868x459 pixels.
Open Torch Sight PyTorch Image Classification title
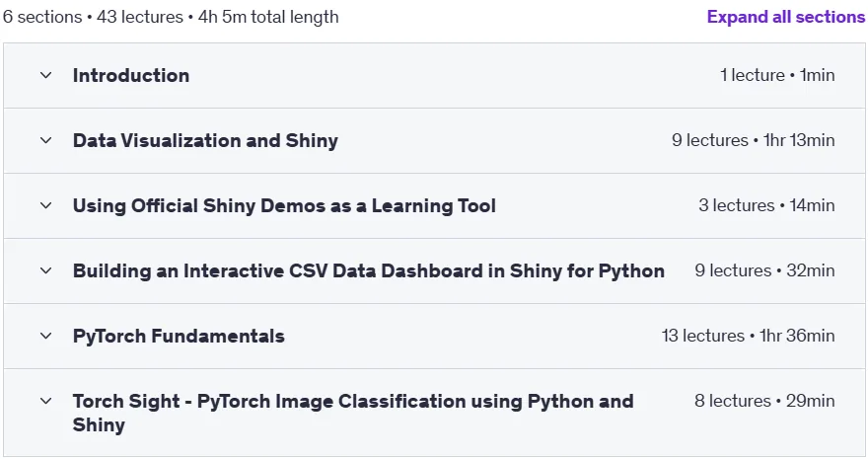tap(353, 413)
